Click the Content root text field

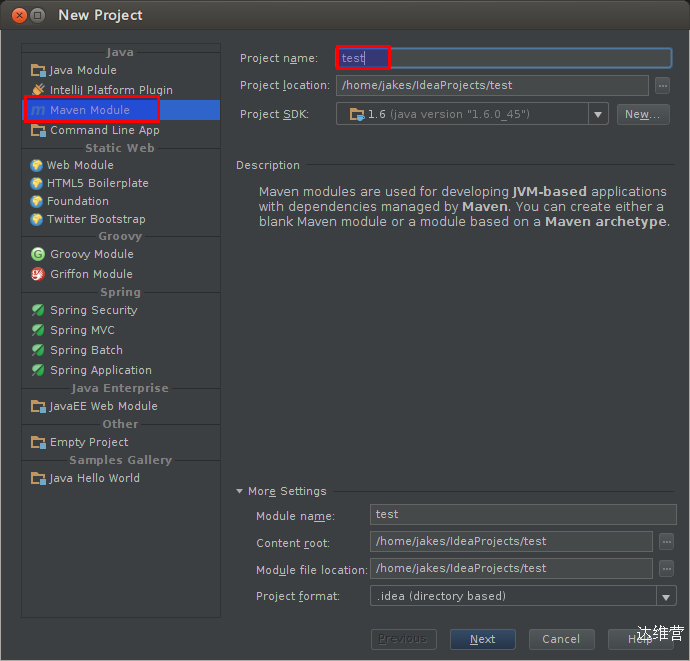[511, 542]
